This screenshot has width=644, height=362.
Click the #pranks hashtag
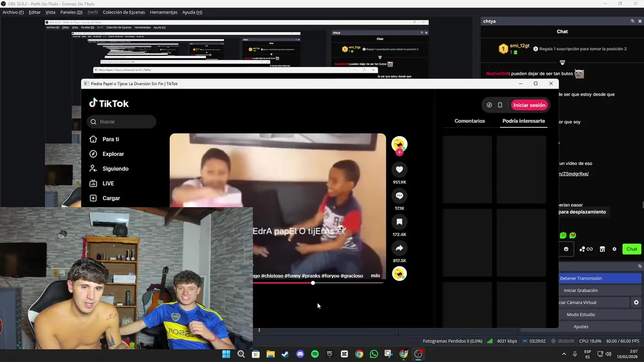coord(311,276)
